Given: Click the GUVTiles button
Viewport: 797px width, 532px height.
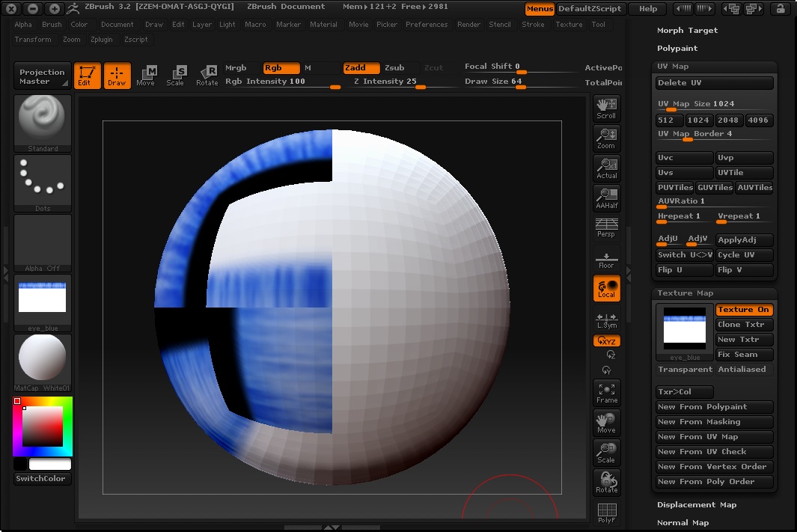Looking at the screenshot, I should [x=715, y=188].
